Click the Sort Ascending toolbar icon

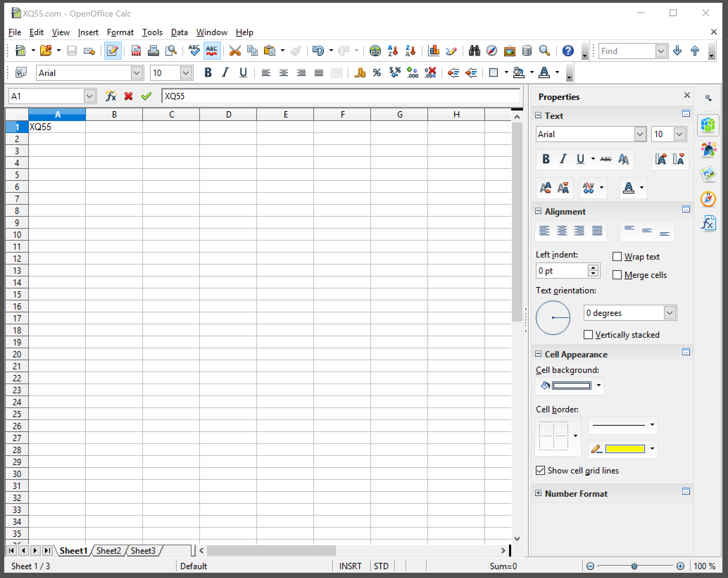[x=393, y=51]
